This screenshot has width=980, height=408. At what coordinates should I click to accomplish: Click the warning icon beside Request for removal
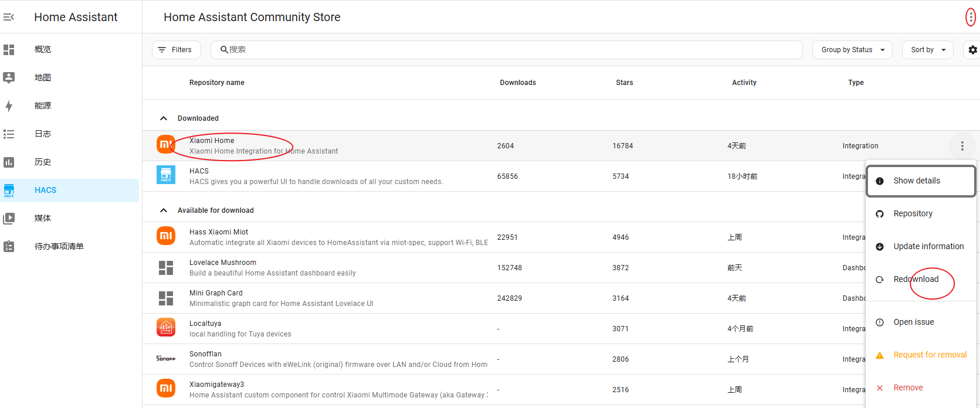(880, 355)
